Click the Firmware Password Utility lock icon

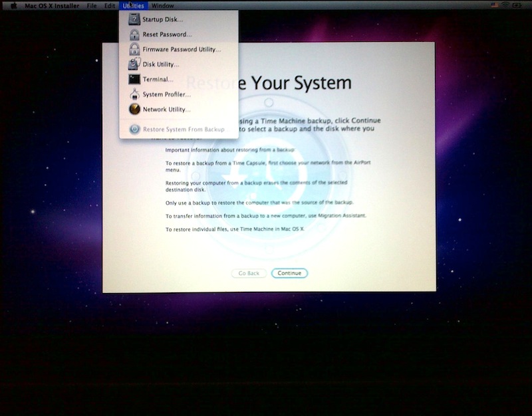point(134,49)
